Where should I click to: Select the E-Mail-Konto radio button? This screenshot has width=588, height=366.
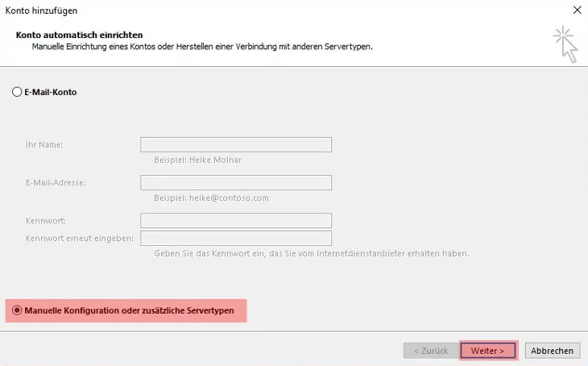[17, 93]
